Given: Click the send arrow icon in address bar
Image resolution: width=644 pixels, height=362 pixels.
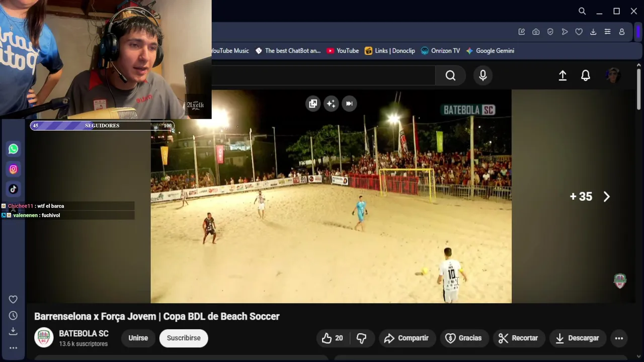Looking at the screenshot, I should (565, 32).
